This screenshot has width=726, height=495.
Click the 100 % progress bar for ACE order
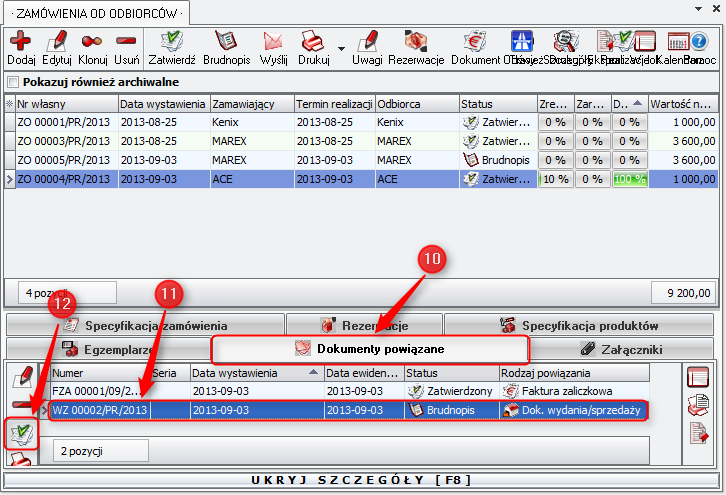[x=630, y=179]
